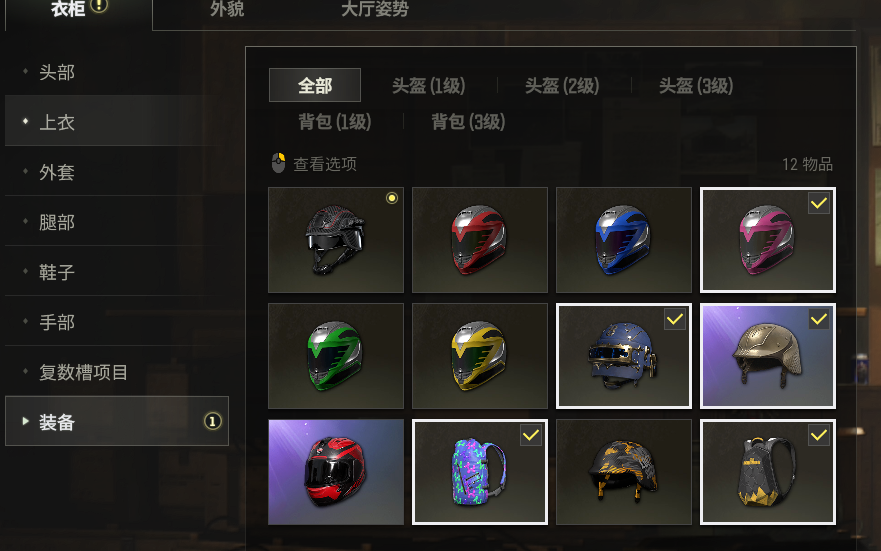Expand the 装备 category arrow
This screenshot has width=881, height=551.
pos(25,421)
